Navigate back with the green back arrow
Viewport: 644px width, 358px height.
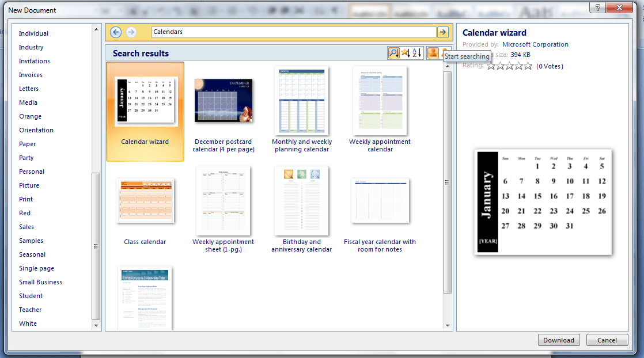(115, 32)
